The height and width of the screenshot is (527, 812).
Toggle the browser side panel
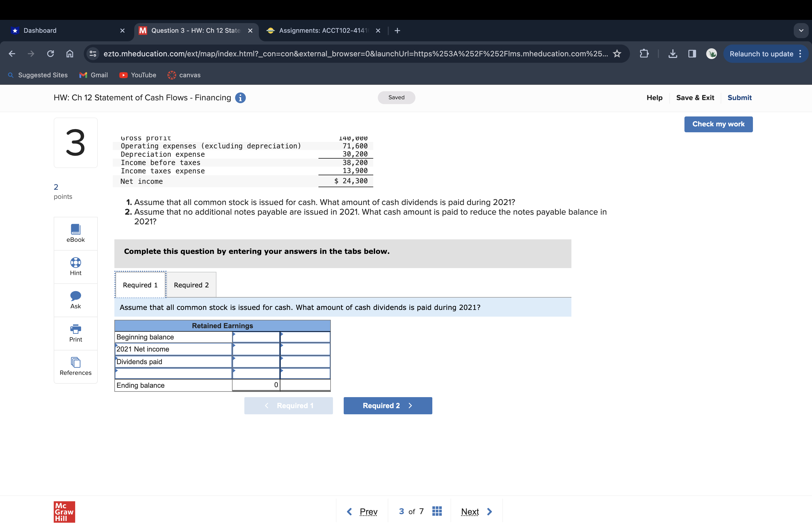click(x=692, y=54)
